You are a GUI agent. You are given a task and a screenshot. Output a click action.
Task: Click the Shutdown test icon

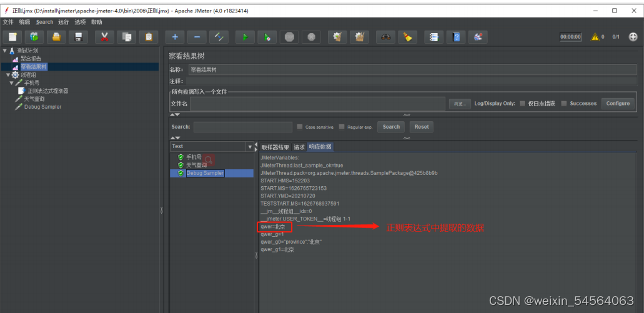click(x=311, y=37)
